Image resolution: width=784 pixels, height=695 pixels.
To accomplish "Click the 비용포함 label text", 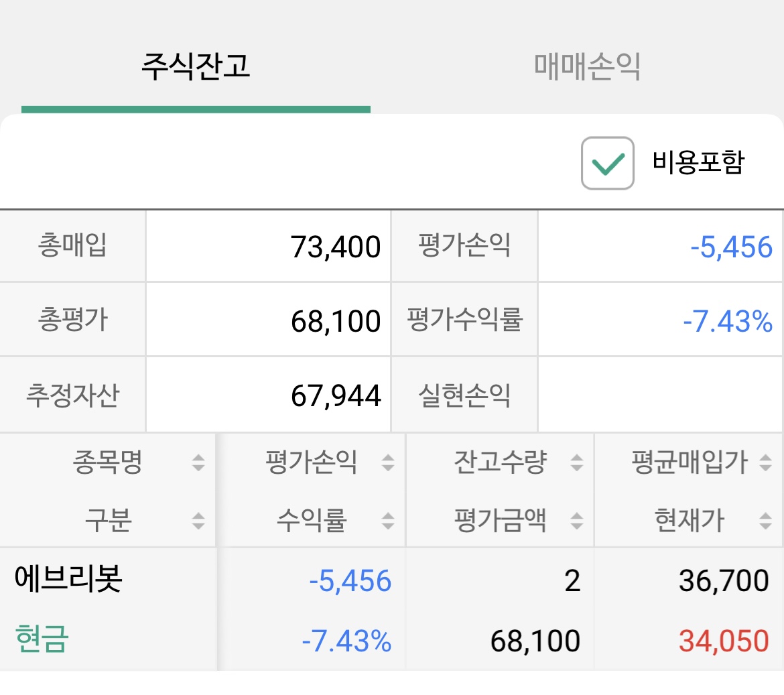I will tap(698, 162).
